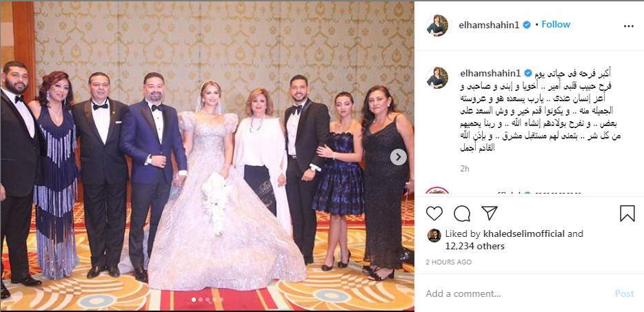Open the three-dot more options menu

[628, 26]
